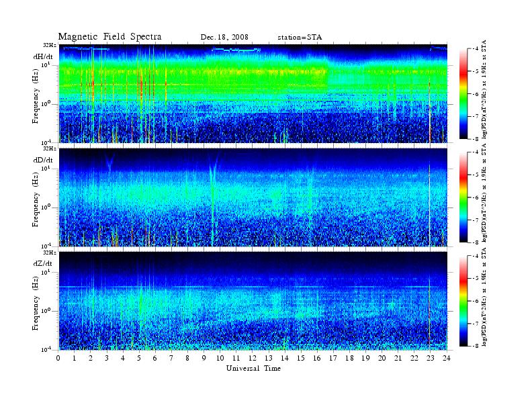Click the color scale bar beside dD/dt panel

pyautogui.click(x=463, y=197)
